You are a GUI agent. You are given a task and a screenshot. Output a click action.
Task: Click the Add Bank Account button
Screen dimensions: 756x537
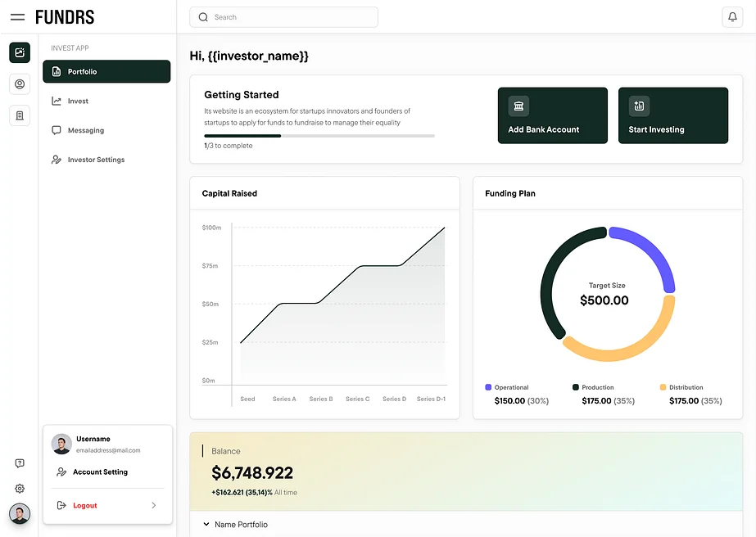click(553, 115)
